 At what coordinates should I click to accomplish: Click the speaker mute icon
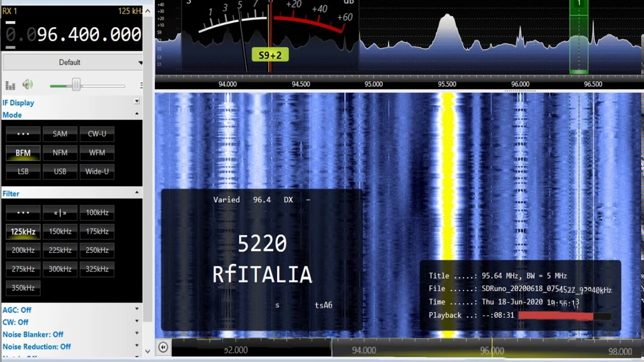click(28, 85)
